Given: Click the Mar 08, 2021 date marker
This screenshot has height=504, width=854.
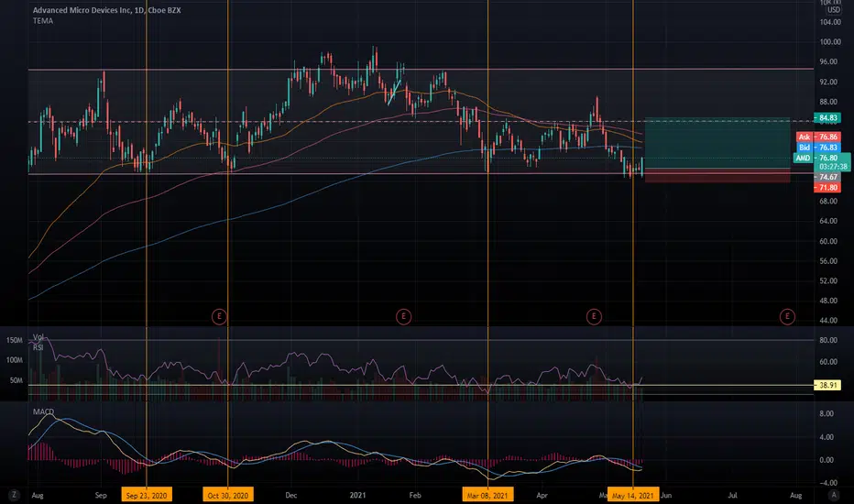Looking at the screenshot, I should (487, 495).
